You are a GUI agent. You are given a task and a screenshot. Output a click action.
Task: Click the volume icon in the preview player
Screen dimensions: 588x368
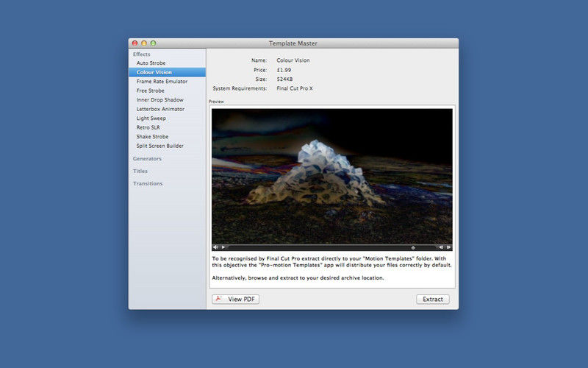pyautogui.click(x=215, y=247)
